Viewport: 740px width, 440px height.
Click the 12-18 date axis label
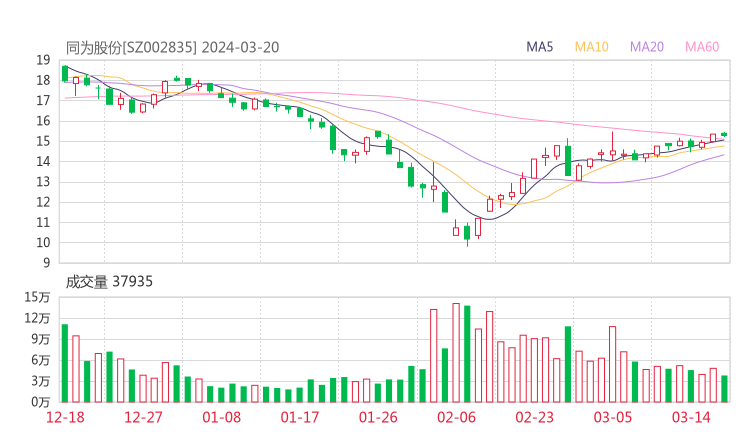tap(65, 417)
